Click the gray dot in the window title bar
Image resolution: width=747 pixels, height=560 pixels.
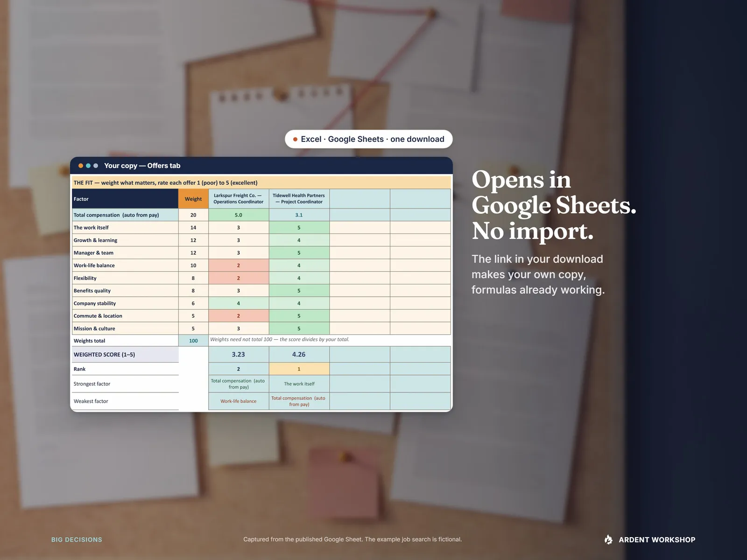point(96,166)
